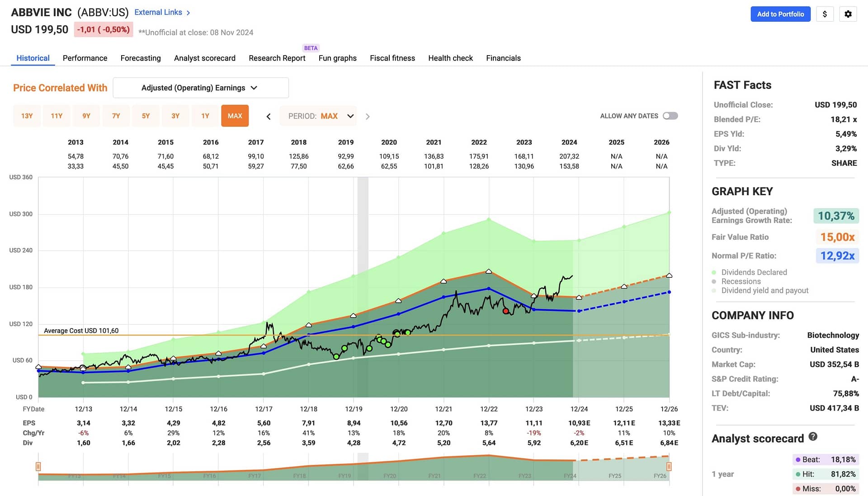The image size is (868, 496).
Task: Click the Biotechnology sub-industry value
Action: point(833,335)
